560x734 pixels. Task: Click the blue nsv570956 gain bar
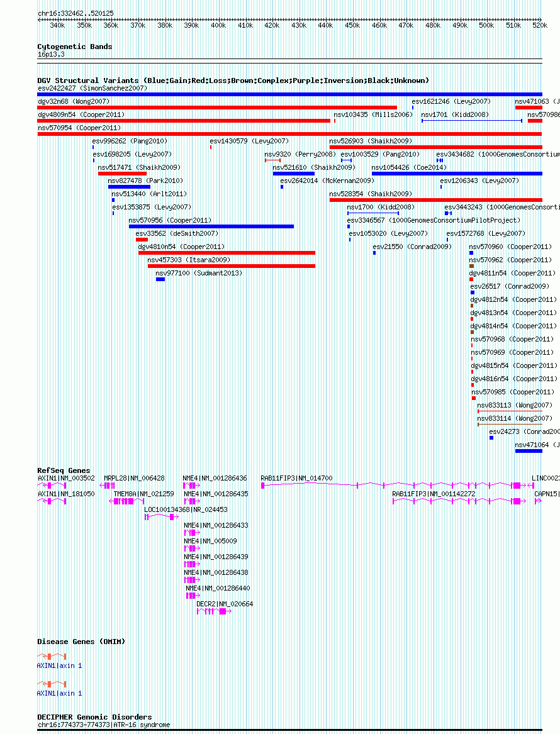click(x=211, y=226)
